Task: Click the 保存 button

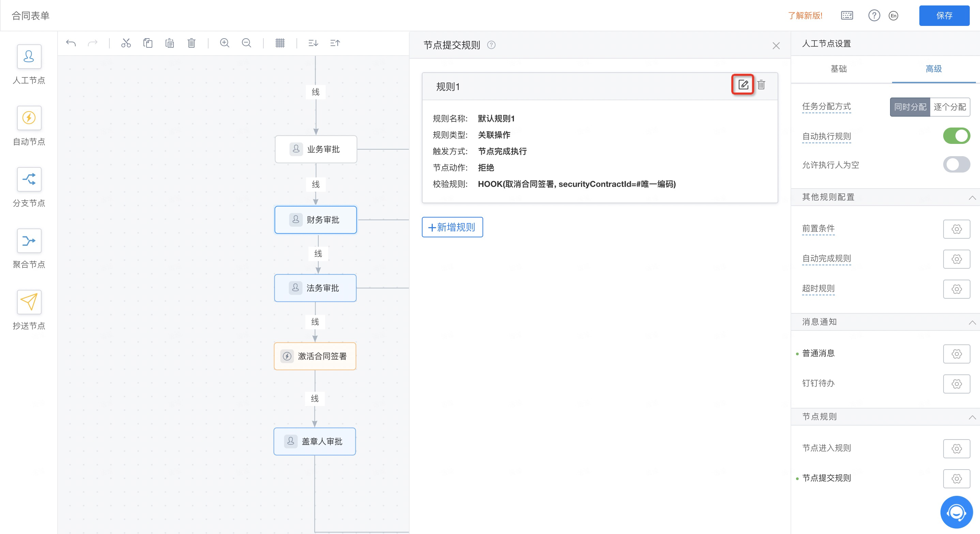Action: point(944,16)
